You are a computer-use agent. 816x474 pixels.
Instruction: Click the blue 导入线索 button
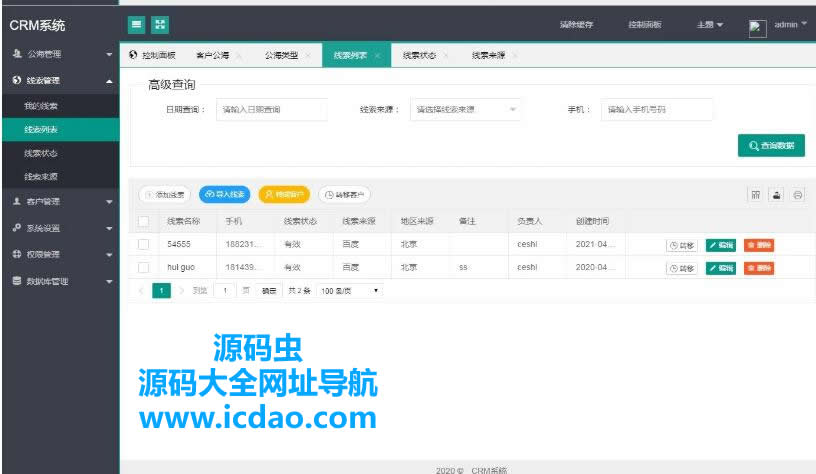[x=225, y=195]
